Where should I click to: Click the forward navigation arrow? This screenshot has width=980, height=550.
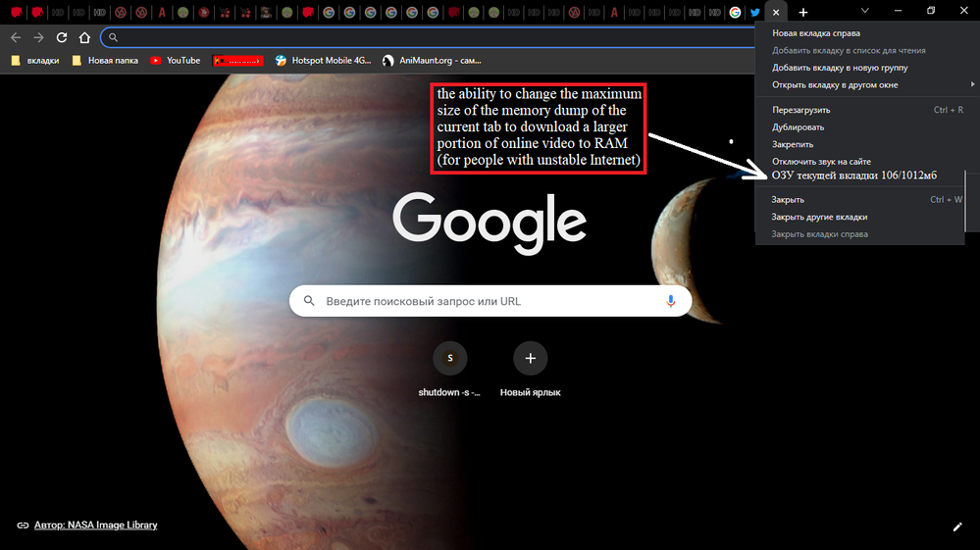39,37
